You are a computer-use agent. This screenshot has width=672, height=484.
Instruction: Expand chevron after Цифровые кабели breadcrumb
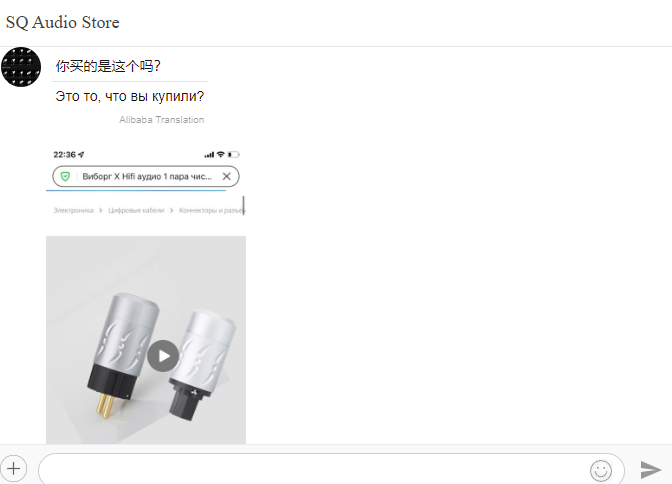click(x=171, y=210)
